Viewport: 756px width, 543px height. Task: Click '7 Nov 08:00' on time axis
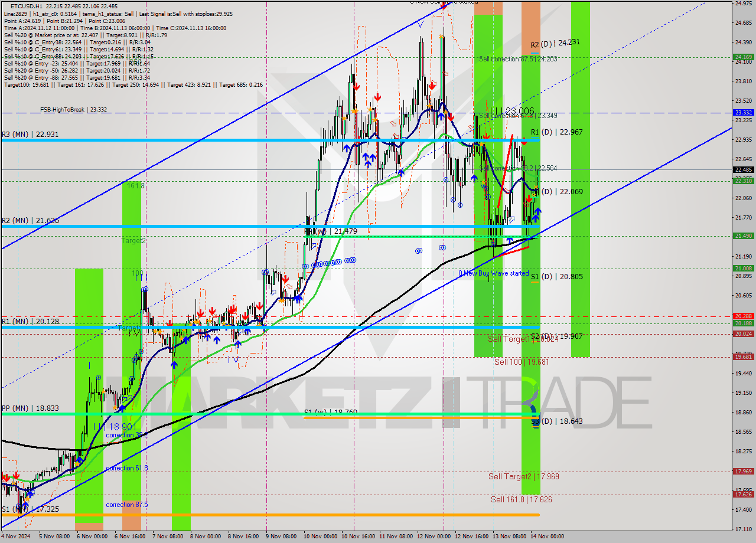coord(167,537)
